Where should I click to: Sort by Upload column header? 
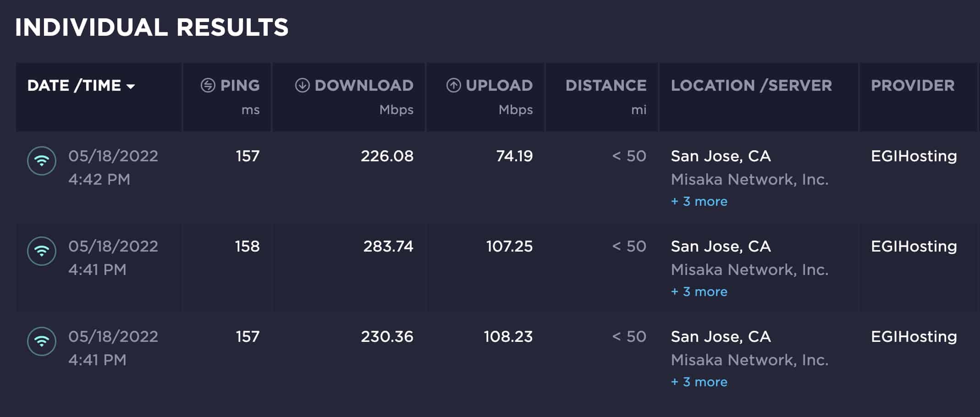pyautogui.click(x=499, y=85)
